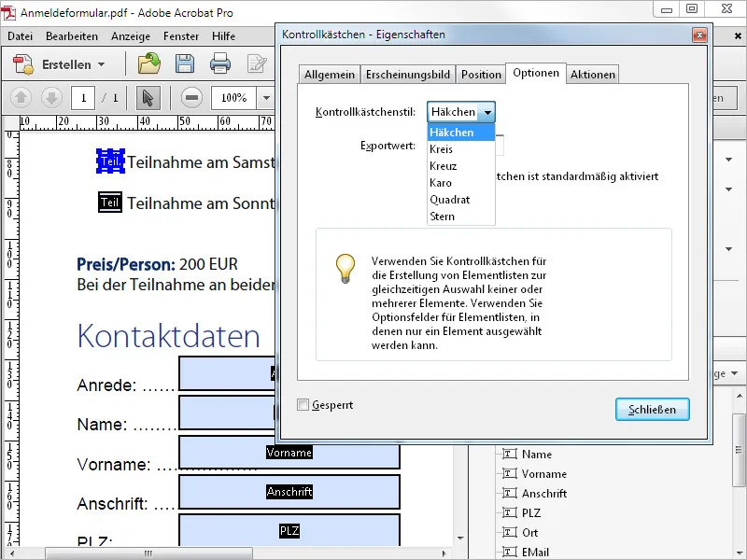Click the Preis/Person text

[126, 264]
